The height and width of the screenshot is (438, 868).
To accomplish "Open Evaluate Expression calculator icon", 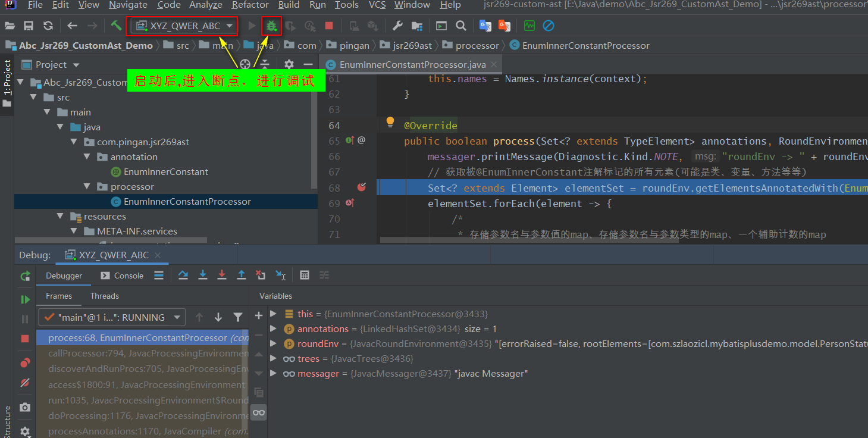I will pyautogui.click(x=305, y=275).
